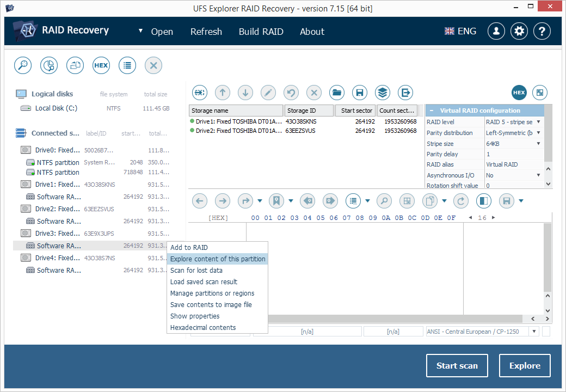Switch language via ENG selector

tap(460, 32)
